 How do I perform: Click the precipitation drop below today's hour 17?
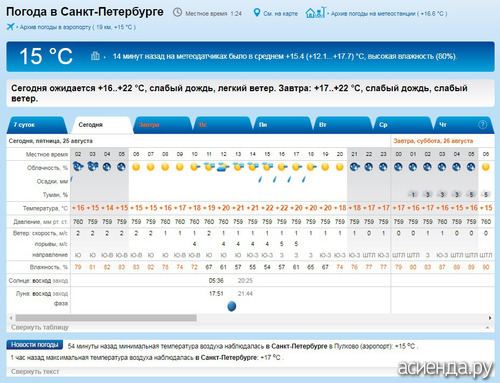tap(289, 180)
